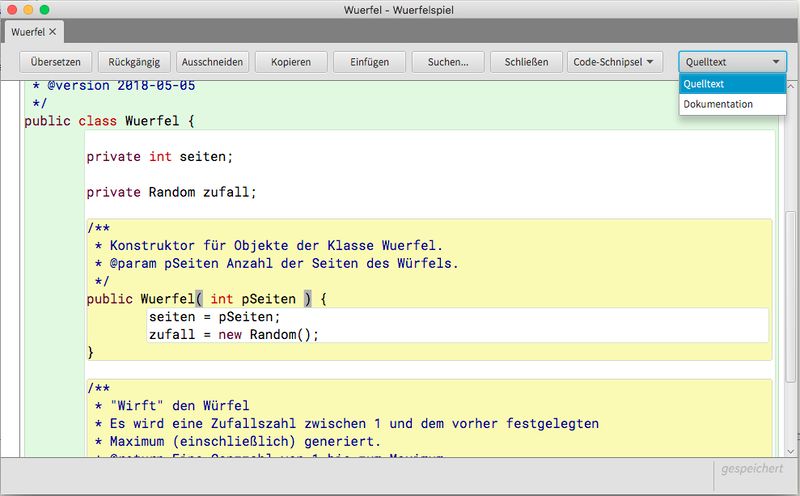Click the 'seiten = pSeiten;' statement

(x=214, y=317)
